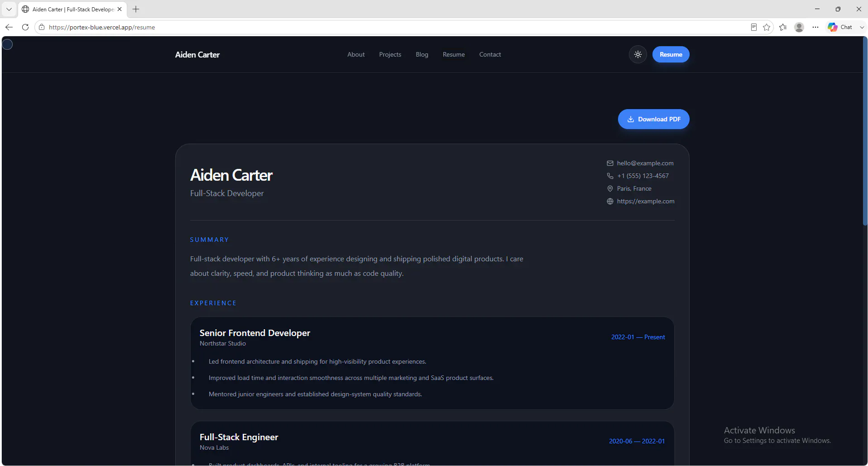Open the browser Settings and more menu
Screen dimensions: 868x466
[x=815, y=27]
